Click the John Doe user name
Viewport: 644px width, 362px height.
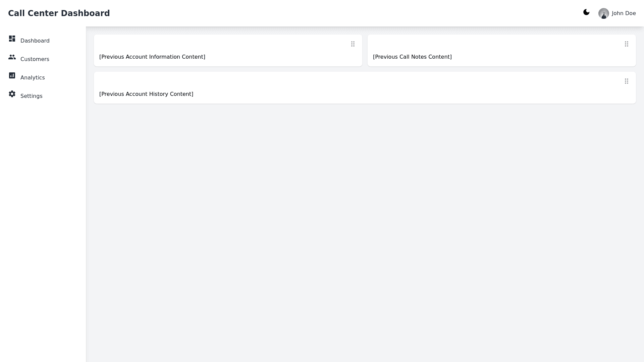pyautogui.click(x=624, y=13)
